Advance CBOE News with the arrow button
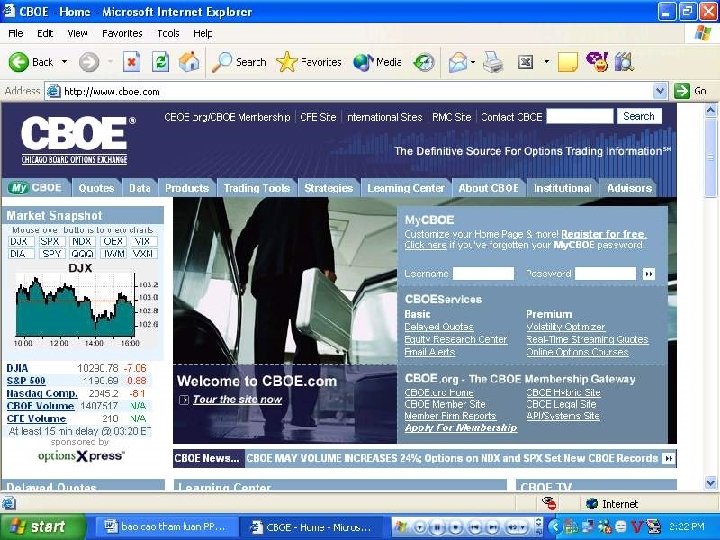The height and width of the screenshot is (540, 720). pos(669,458)
